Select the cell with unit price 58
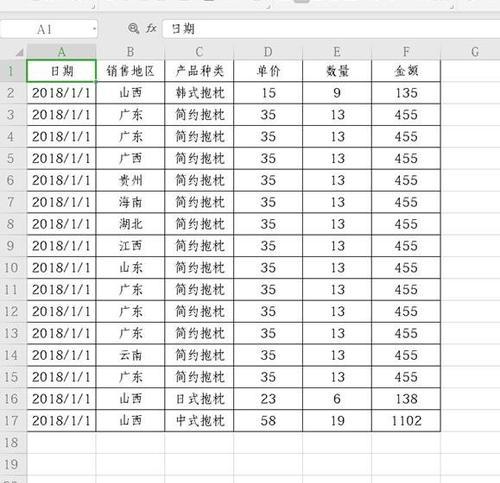This screenshot has width=500, height=483. pyautogui.click(x=268, y=421)
